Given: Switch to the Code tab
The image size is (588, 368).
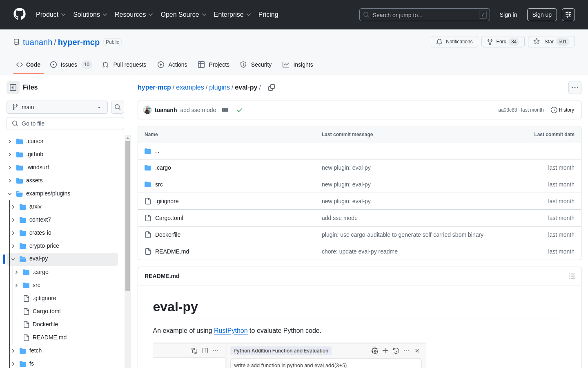Looking at the screenshot, I should coord(28,65).
